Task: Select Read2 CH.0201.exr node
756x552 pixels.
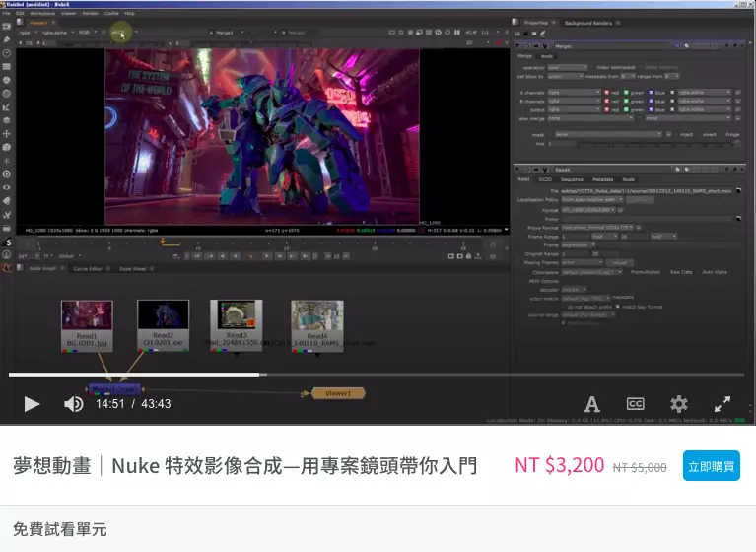Action: pos(163,325)
